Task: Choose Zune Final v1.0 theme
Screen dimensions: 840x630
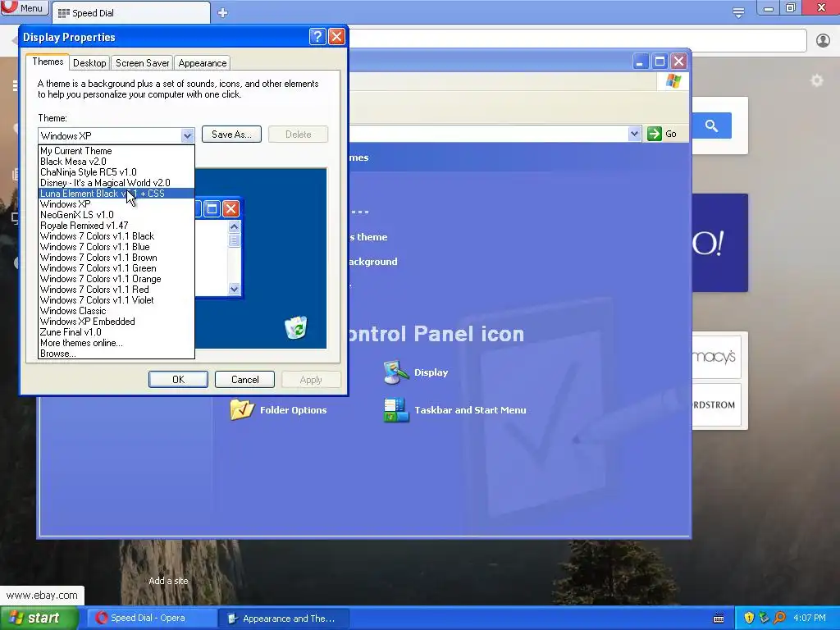Action: tap(116, 332)
